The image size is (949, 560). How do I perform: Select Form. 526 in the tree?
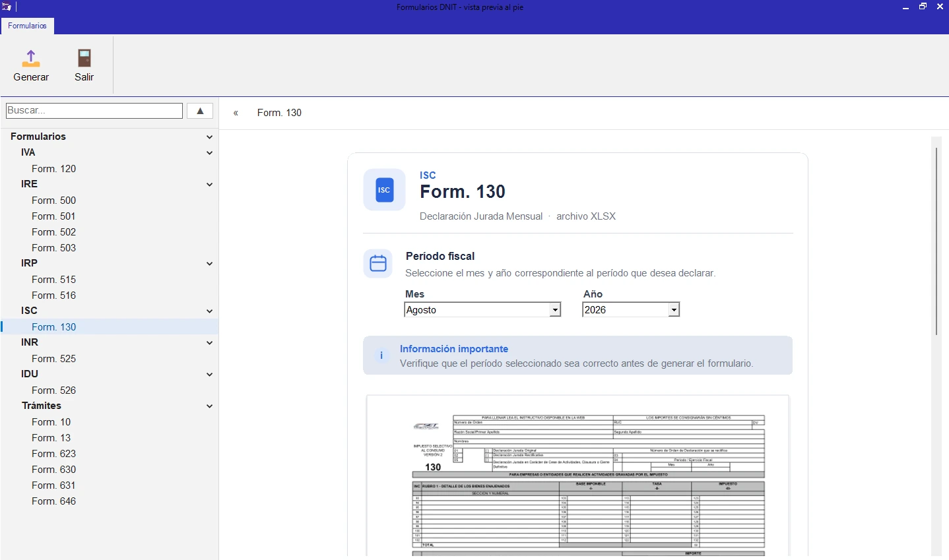point(53,390)
